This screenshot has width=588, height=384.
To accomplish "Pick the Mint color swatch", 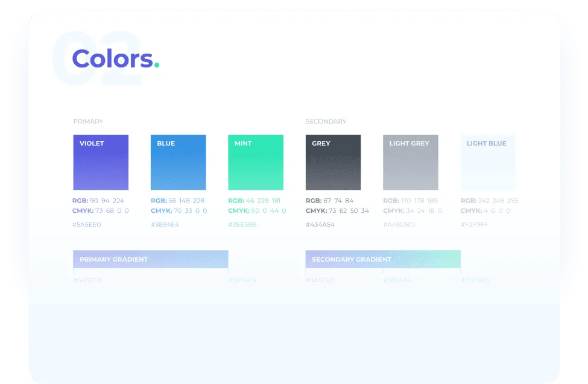I will [256, 163].
